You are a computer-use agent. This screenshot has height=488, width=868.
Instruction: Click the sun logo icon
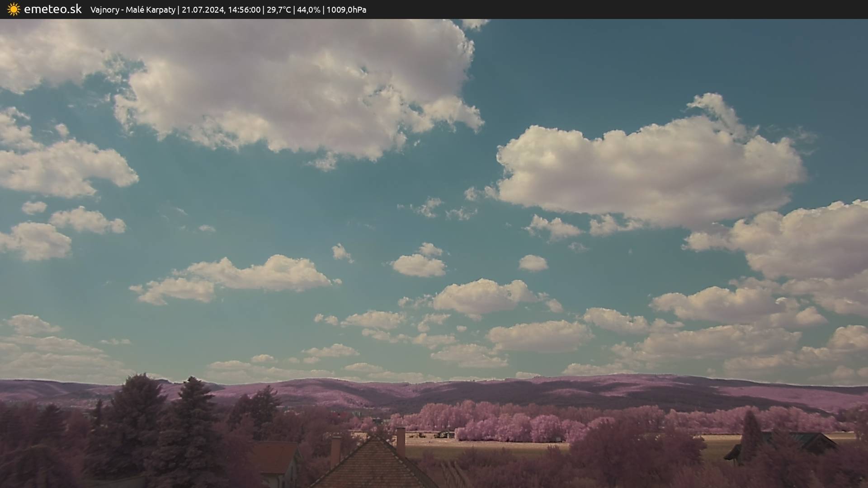click(x=14, y=9)
